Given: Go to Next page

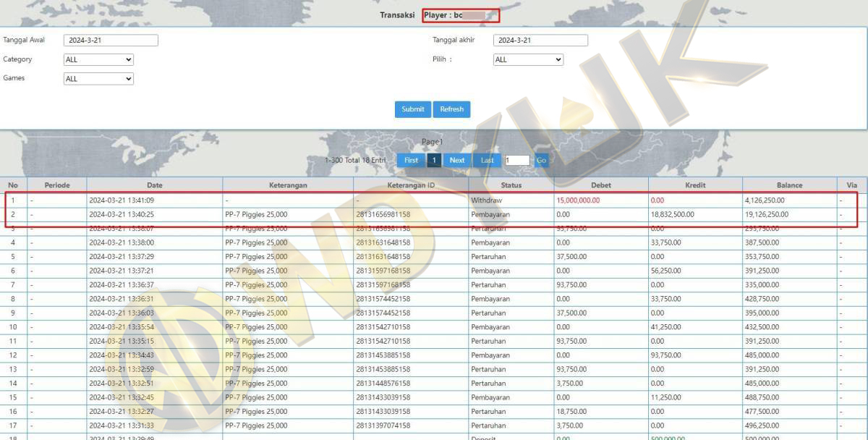Looking at the screenshot, I should (457, 160).
